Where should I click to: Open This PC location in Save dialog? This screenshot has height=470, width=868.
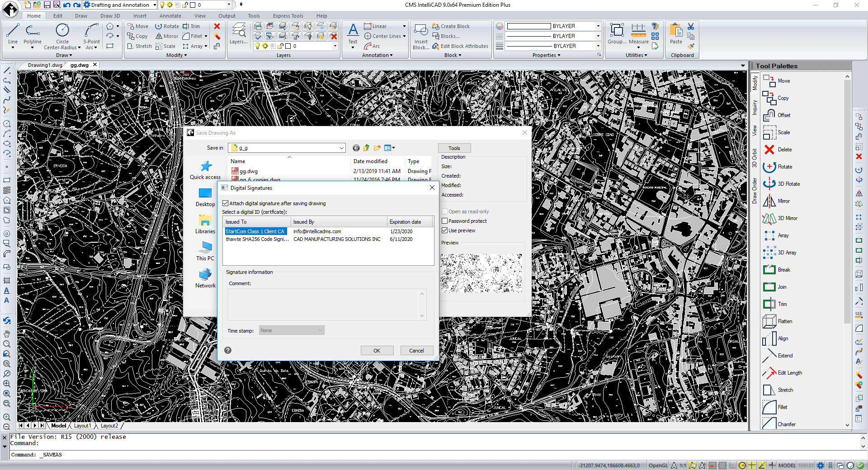click(205, 251)
